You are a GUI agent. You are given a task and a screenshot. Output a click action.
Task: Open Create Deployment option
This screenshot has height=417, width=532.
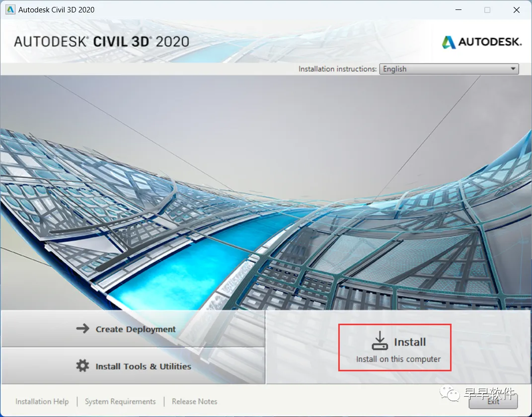click(133, 329)
